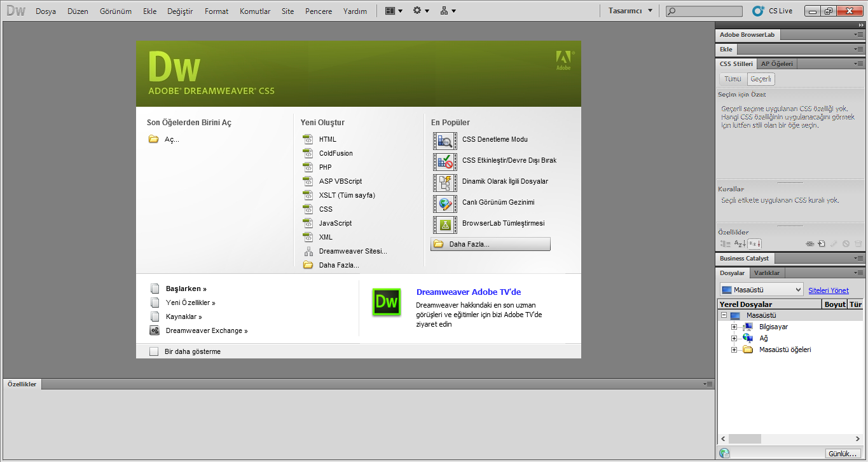Click the Daha Fazla... button under En Popüler
The image size is (868, 462).
(x=490, y=244)
